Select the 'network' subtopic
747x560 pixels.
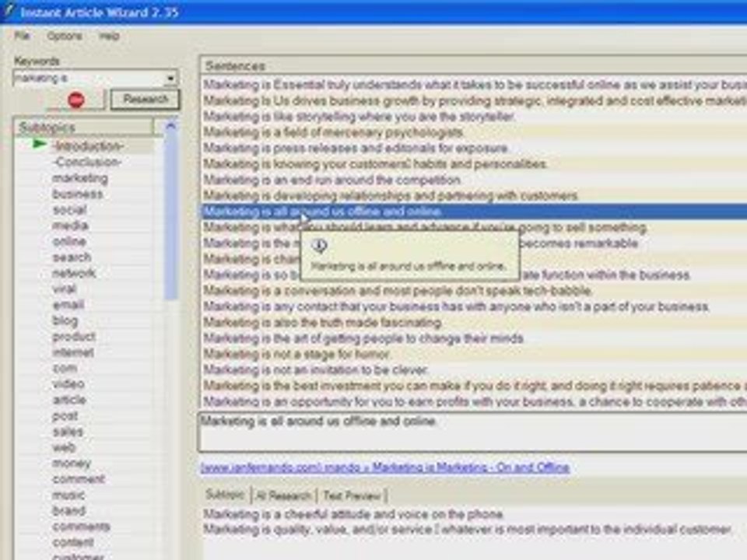coord(74,273)
